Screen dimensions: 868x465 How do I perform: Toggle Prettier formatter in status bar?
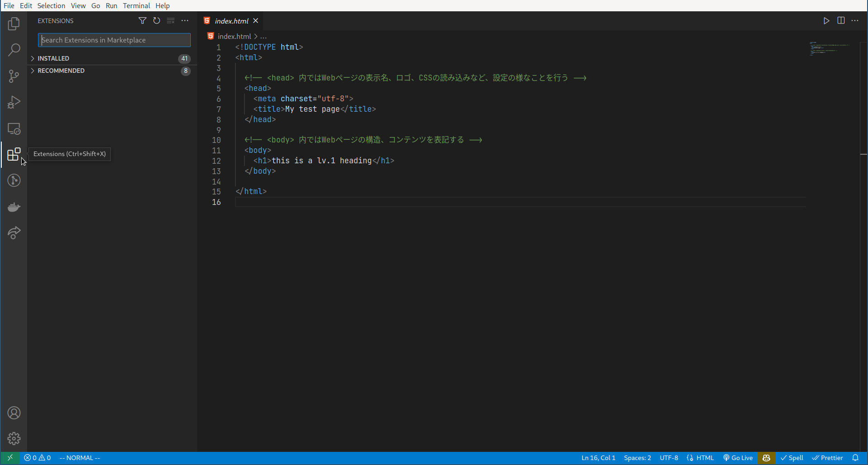(829, 458)
